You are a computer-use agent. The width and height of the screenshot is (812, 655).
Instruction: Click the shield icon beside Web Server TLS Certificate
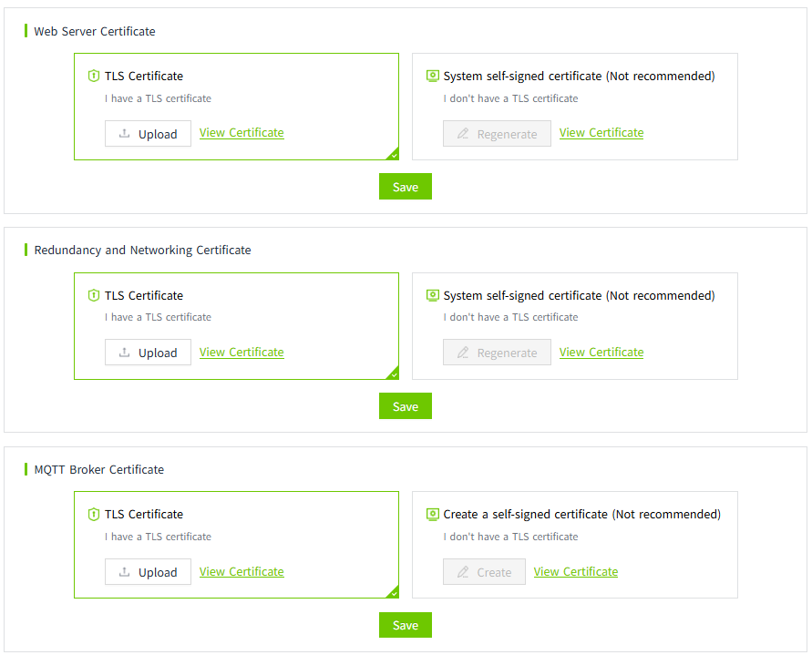(x=93, y=77)
